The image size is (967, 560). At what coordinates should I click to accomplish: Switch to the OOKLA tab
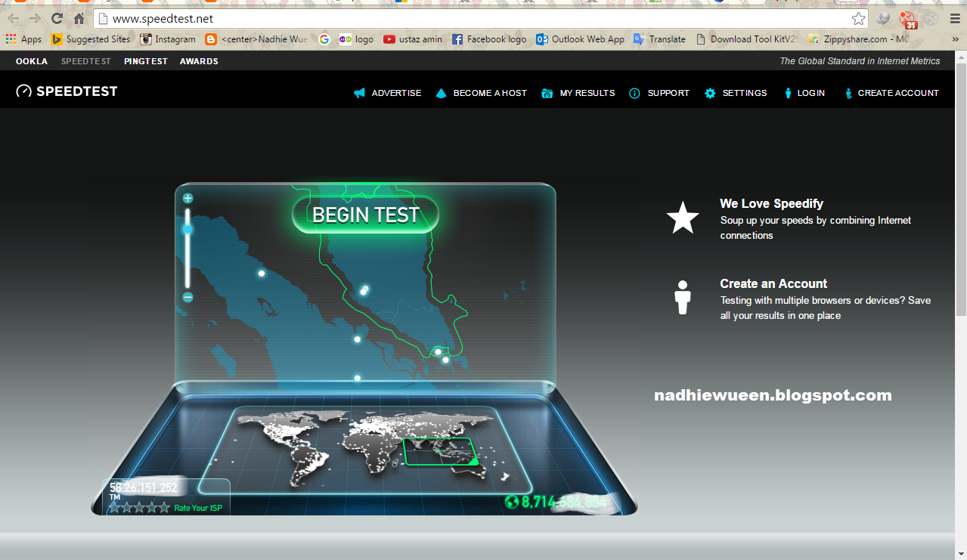pos(32,61)
